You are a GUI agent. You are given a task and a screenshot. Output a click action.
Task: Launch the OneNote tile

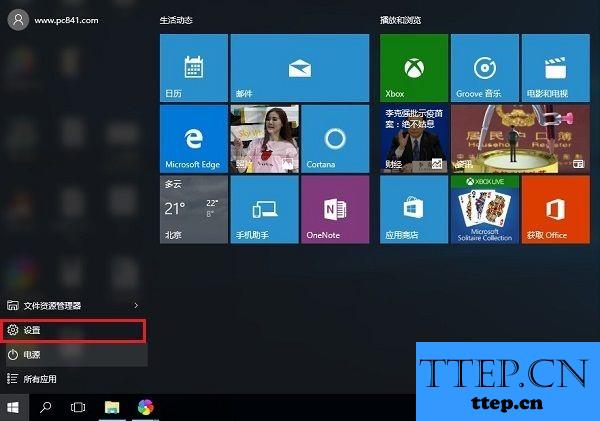(x=335, y=210)
